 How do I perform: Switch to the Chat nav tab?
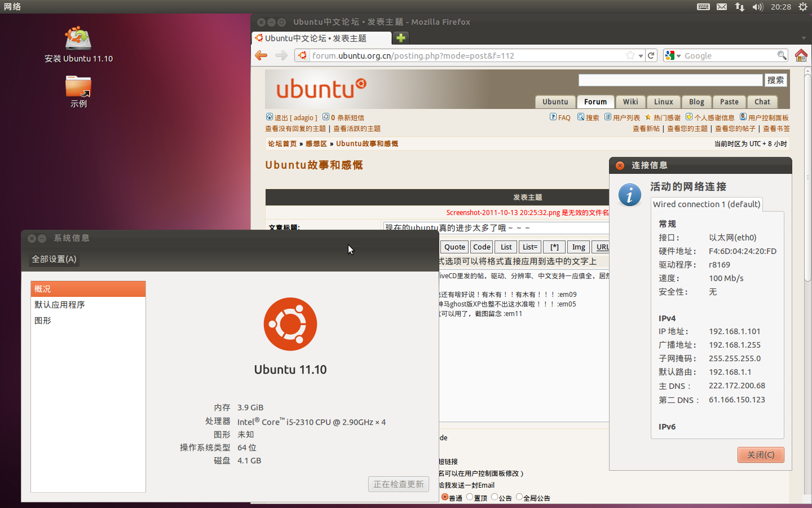pos(762,102)
